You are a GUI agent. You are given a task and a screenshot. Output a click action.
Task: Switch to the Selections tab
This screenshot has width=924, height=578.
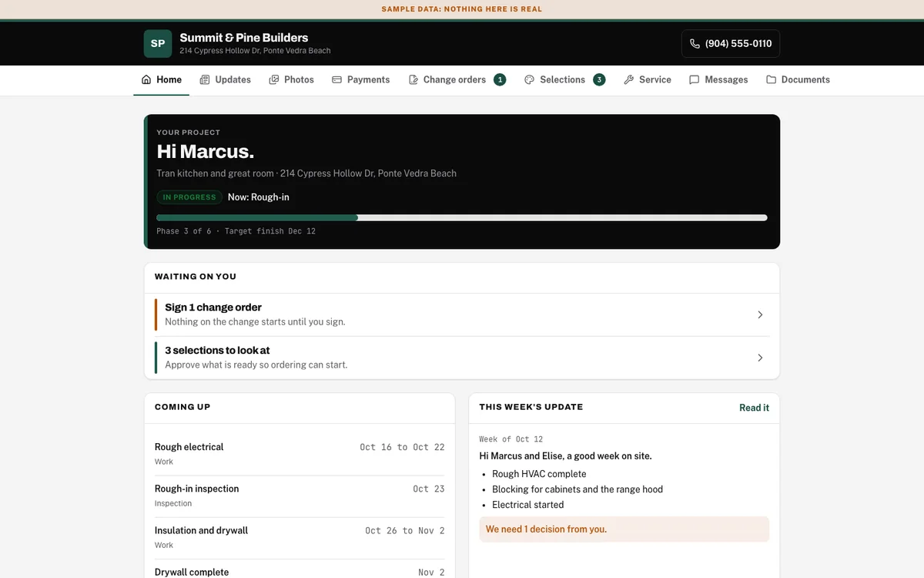(564, 79)
